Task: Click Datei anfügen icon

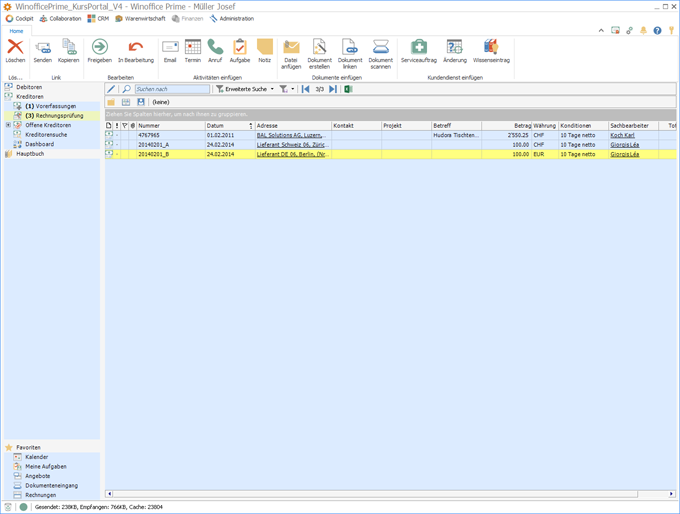Action: [x=291, y=47]
